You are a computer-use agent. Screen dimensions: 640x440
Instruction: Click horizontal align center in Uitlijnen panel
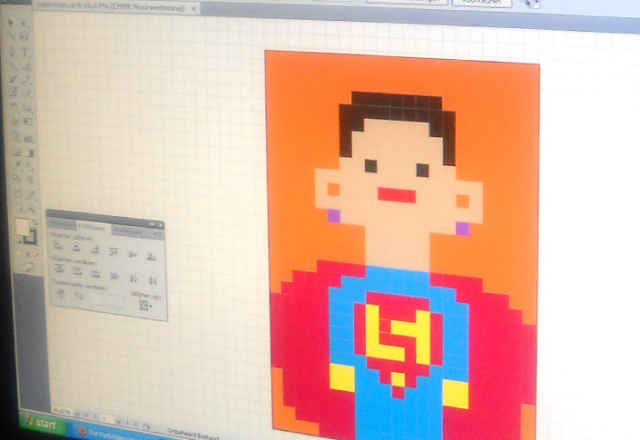coord(76,247)
